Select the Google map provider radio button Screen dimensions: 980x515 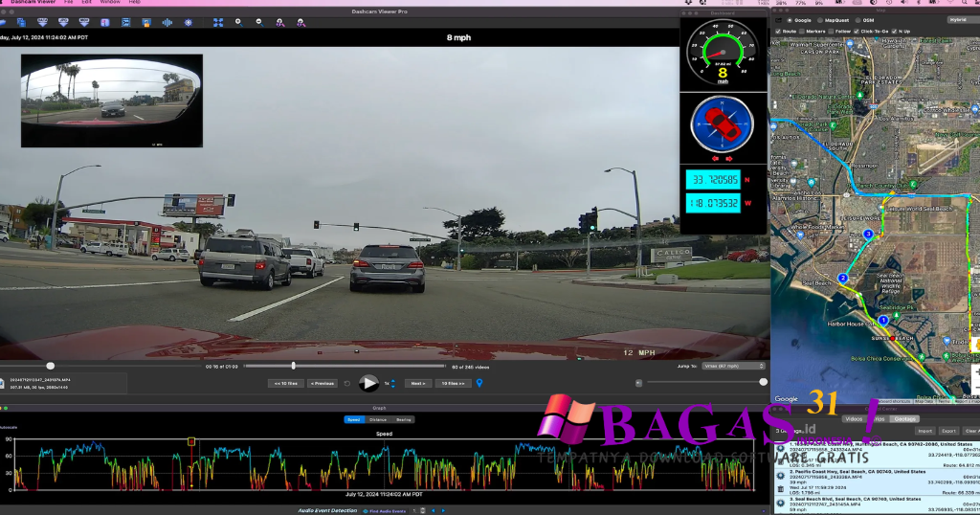click(790, 20)
